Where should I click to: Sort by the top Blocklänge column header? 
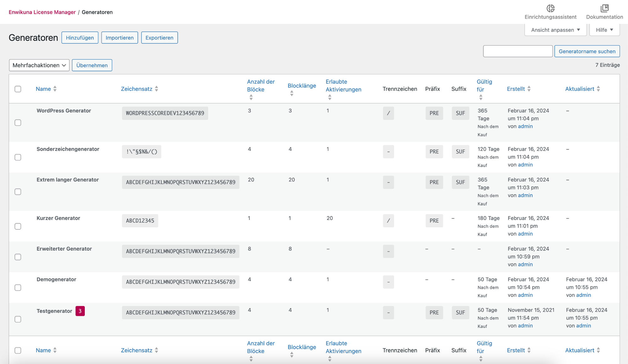tap(302, 86)
